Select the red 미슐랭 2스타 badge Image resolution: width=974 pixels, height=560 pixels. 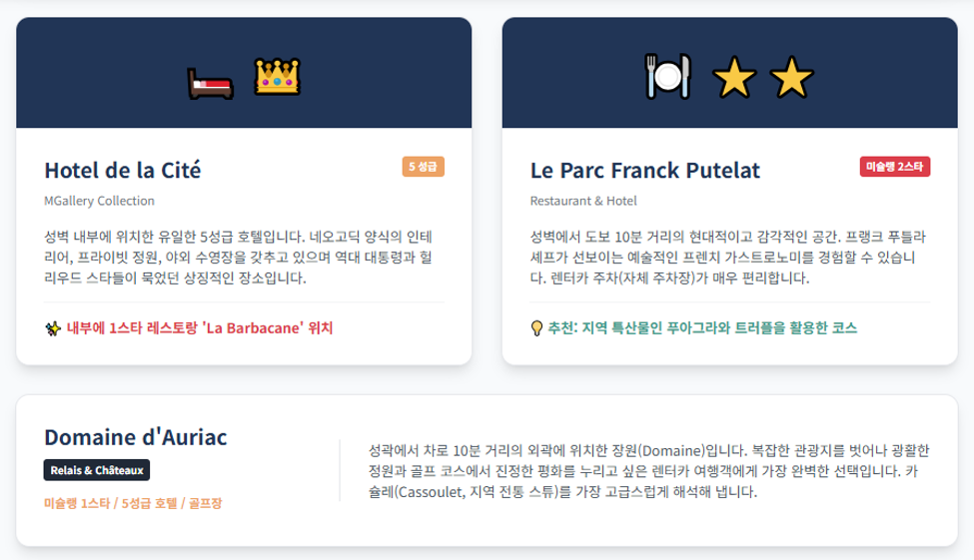[894, 167]
